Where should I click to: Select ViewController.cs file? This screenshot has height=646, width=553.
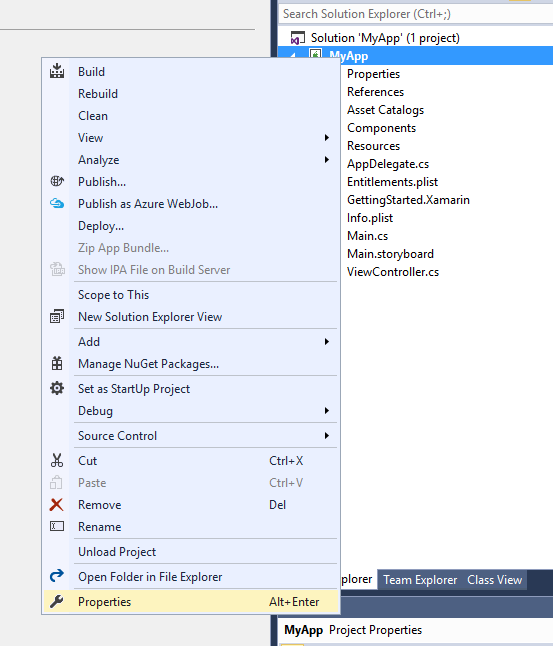(393, 272)
